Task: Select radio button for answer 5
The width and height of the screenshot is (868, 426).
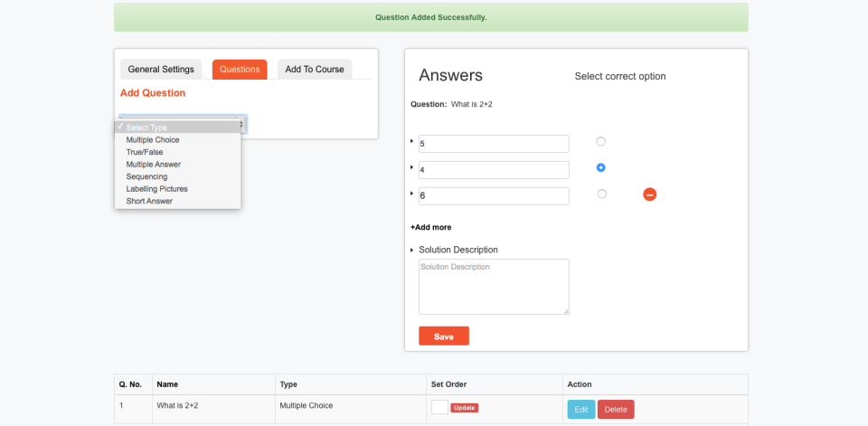Action: click(x=600, y=141)
